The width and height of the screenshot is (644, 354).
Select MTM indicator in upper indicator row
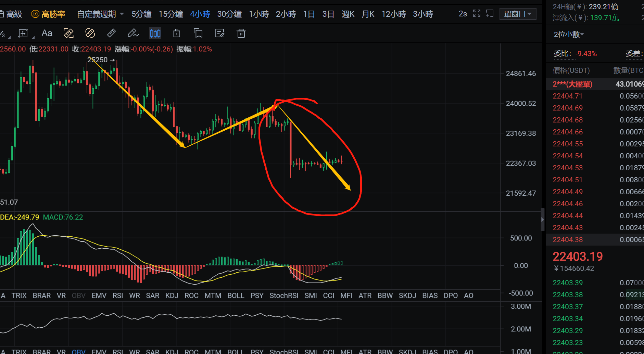click(213, 296)
